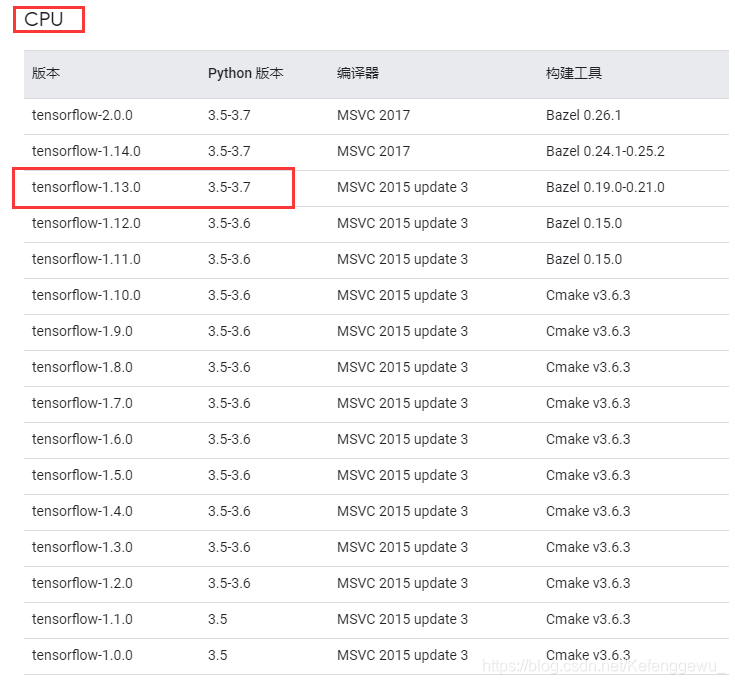735x684 pixels.
Task: Click Bazel 0.19.0-0.21.0 build tool cell
Action: click(x=605, y=187)
